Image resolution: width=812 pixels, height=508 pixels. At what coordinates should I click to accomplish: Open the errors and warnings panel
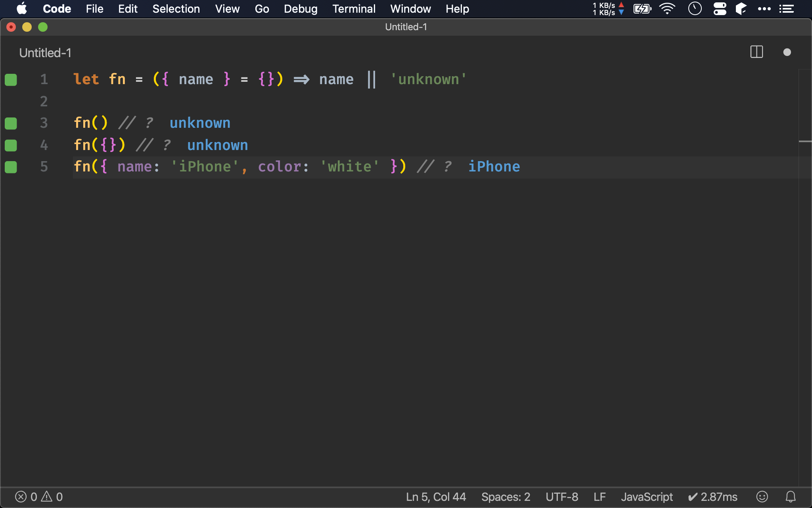[x=39, y=496]
